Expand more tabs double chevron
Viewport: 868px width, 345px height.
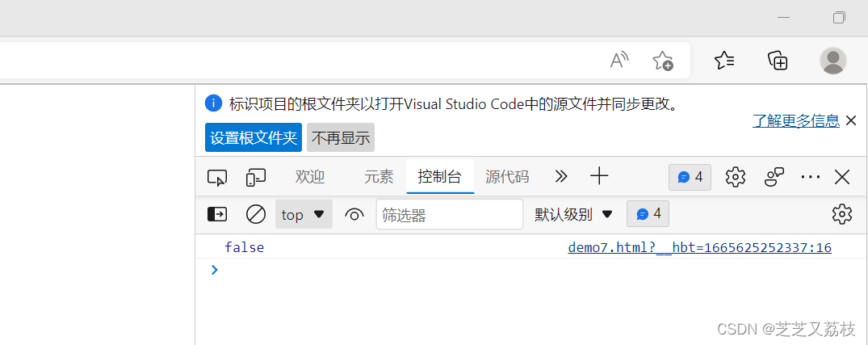(x=561, y=177)
